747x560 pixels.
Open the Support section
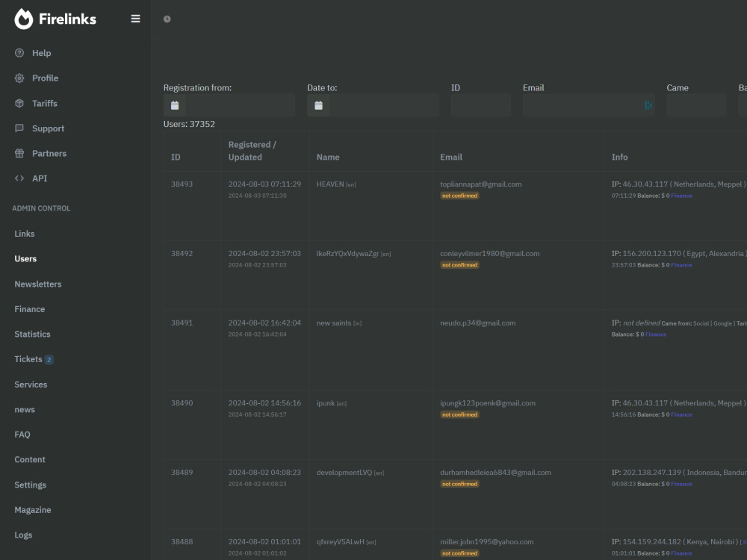(48, 128)
